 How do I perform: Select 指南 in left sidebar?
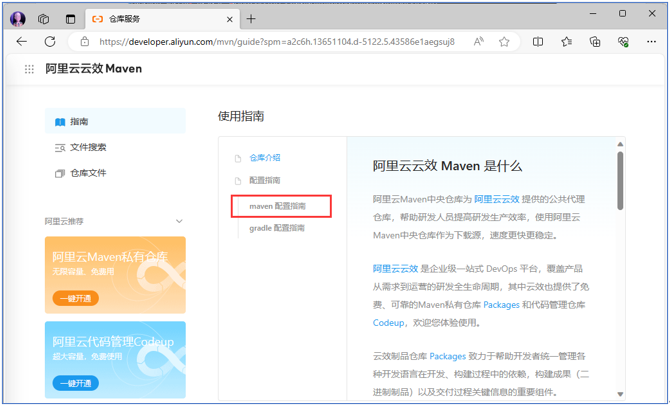[115, 121]
